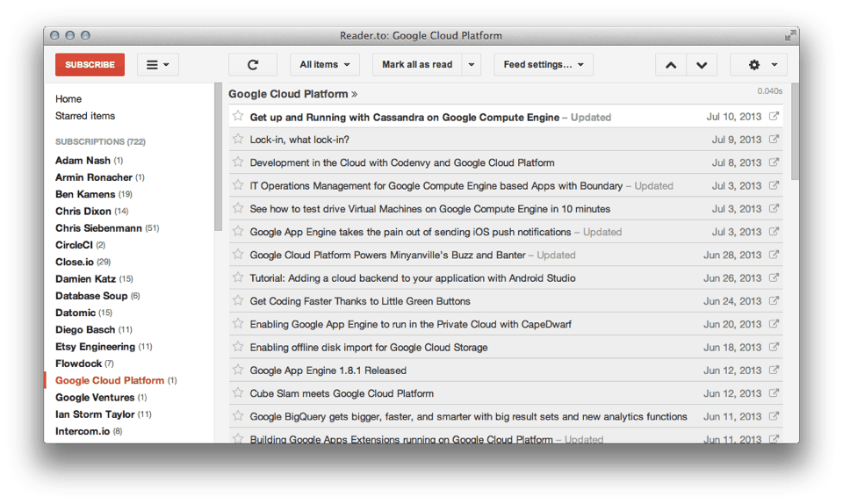
Task: Refresh the feed with the reload icon
Action: (x=253, y=64)
